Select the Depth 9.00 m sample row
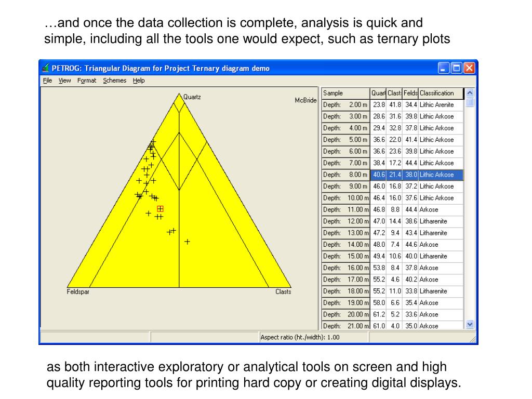532x399 pixels. (x=392, y=187)
